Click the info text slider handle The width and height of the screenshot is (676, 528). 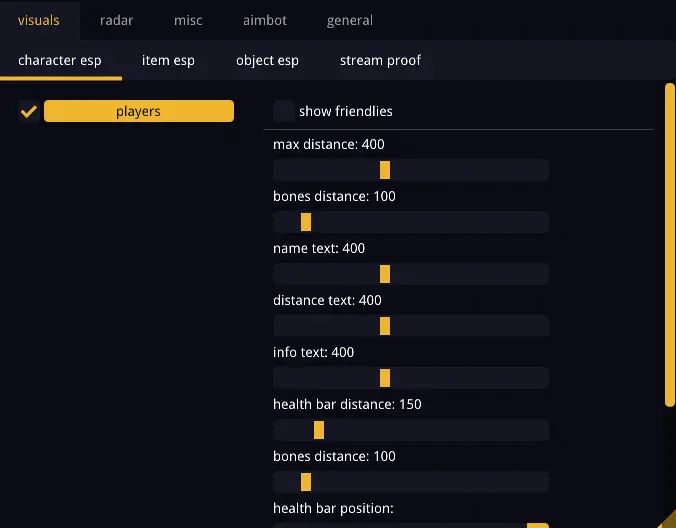tap(385, 378)
